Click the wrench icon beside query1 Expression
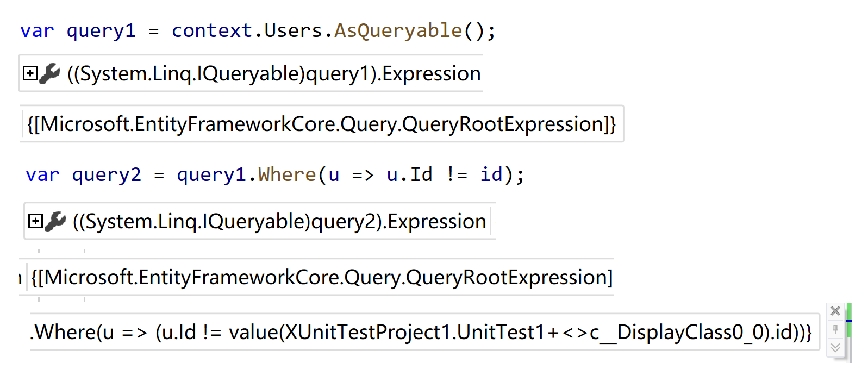 pos(50,73)
